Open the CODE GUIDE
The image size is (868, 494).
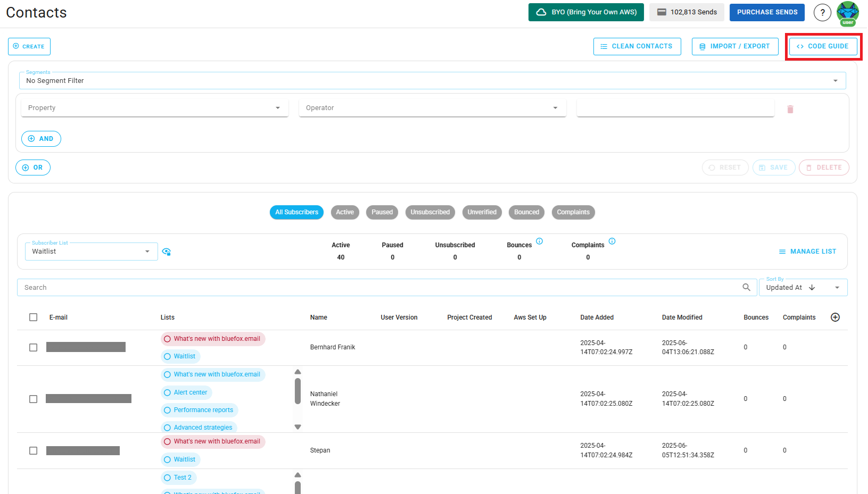tap(823, 46)
